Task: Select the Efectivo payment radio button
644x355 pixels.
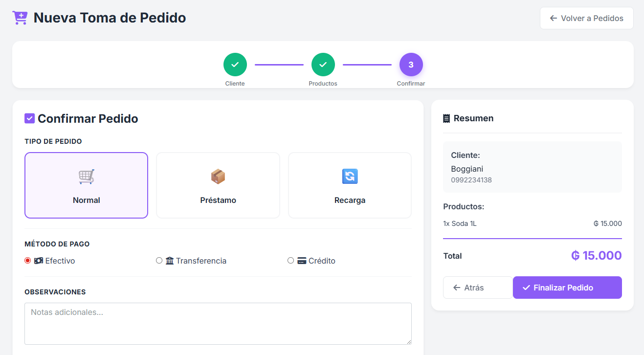Action: (28, 261)
